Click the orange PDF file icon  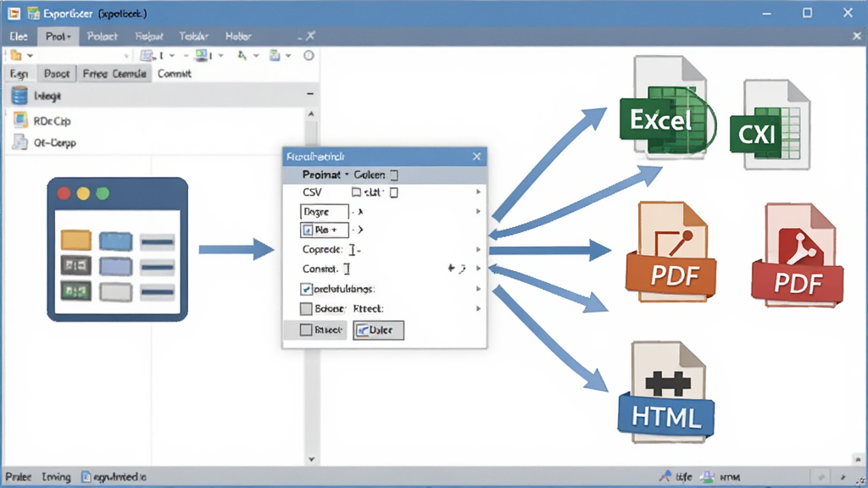click(670, 252)
